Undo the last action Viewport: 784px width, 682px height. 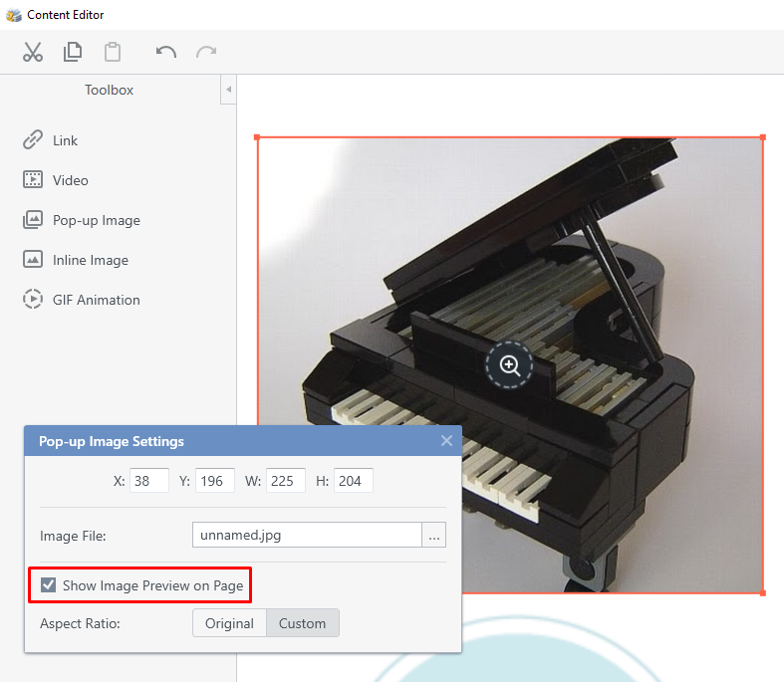166,52
